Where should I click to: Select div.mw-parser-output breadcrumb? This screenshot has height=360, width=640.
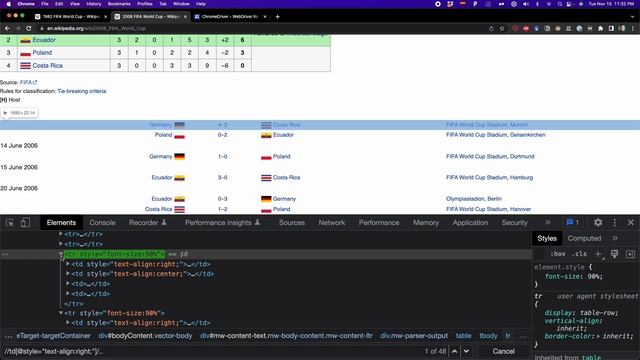(x=414, y=336)
